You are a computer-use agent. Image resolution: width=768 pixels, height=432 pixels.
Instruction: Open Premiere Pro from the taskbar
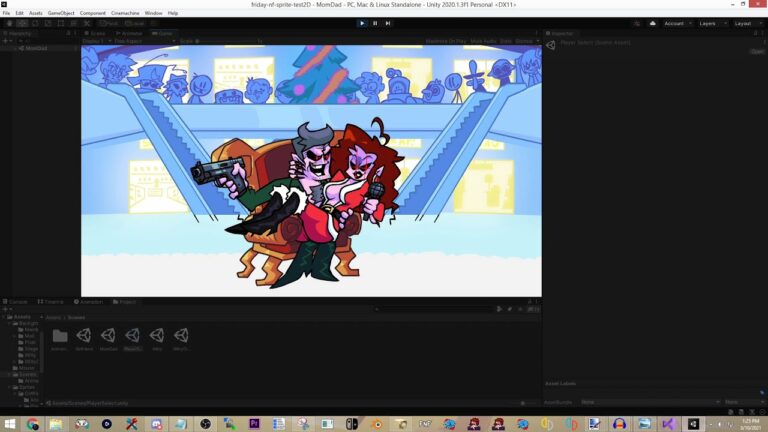click(x=254, y=424)
